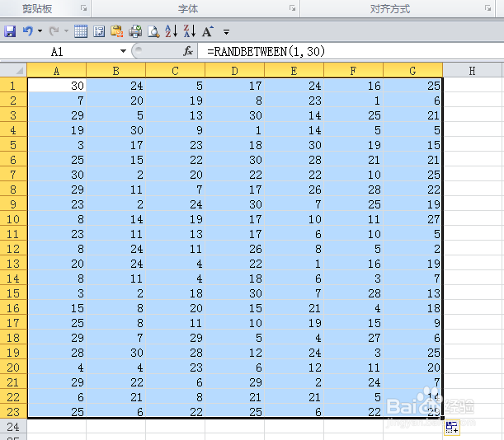The width and height of the screenshot is (504, 440).
Task: Sort descending with the Z-A icon
Action: click(x=190, y=31)
